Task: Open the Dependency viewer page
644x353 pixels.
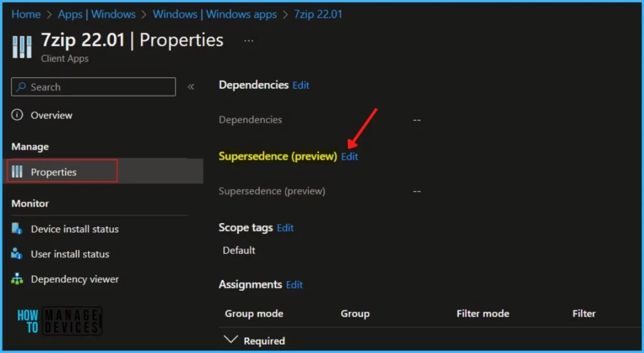Action: click(75, 280)
